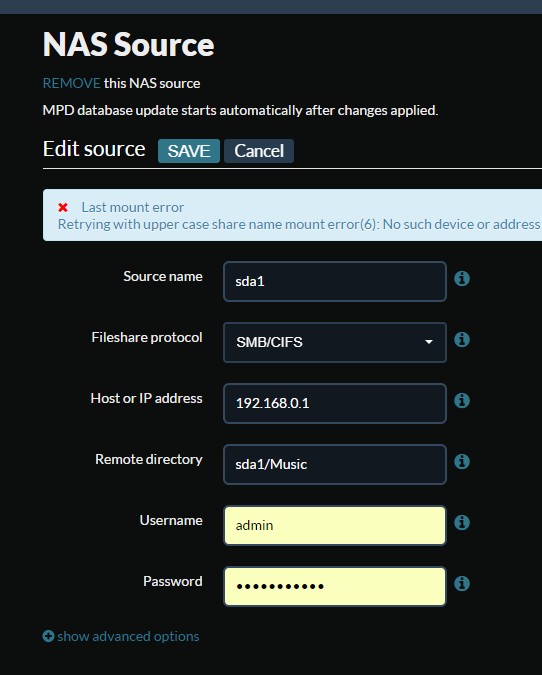542x675 pixels.
Task: Open info icon next to Host or IP address
Action: click(461, 401)
